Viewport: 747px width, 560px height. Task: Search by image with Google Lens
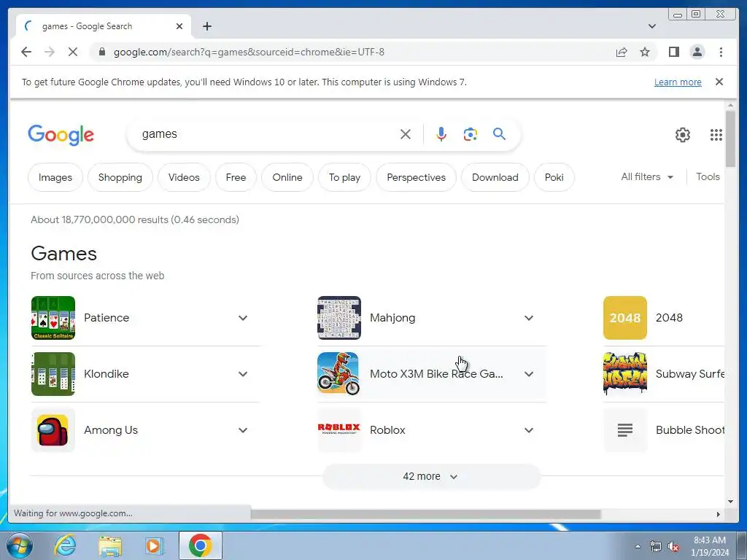pos(471,134)
